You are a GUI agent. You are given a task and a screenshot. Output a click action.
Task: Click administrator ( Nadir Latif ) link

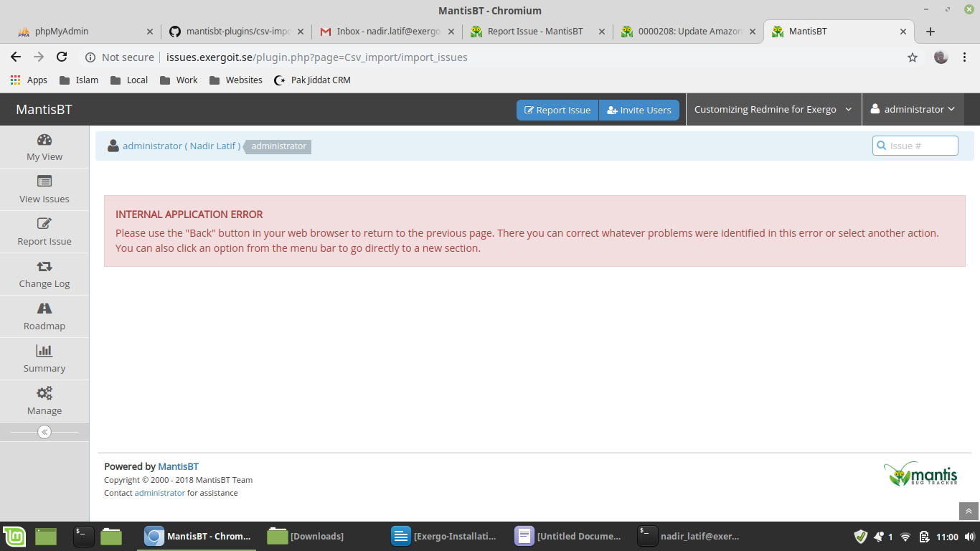point(182,146)
